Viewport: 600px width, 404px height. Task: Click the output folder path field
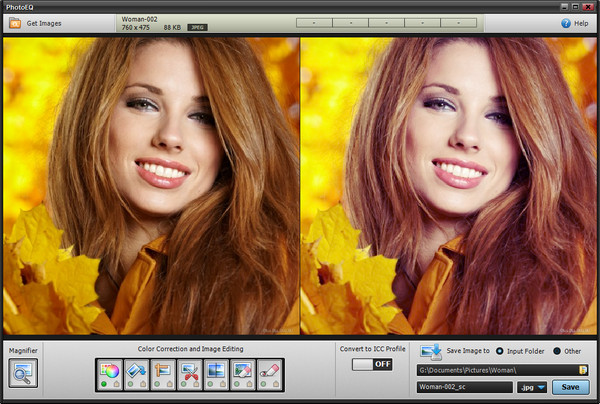click(x=495, y=369)
